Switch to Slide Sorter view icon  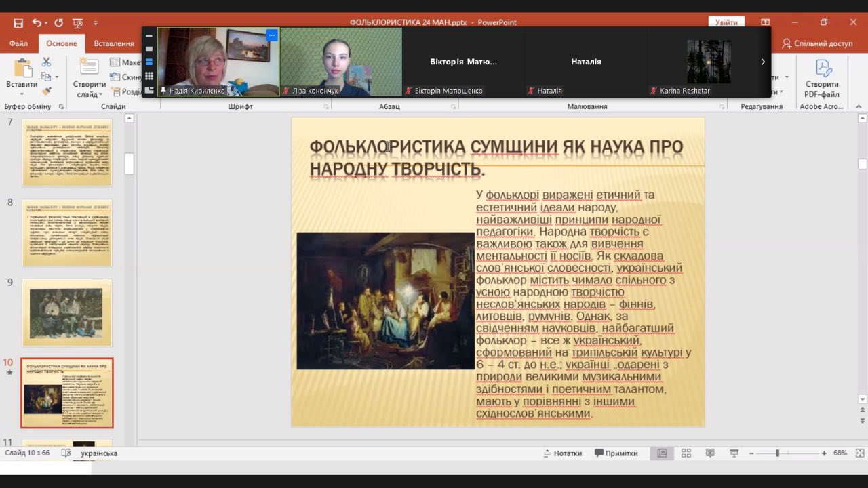coord(686,453)
